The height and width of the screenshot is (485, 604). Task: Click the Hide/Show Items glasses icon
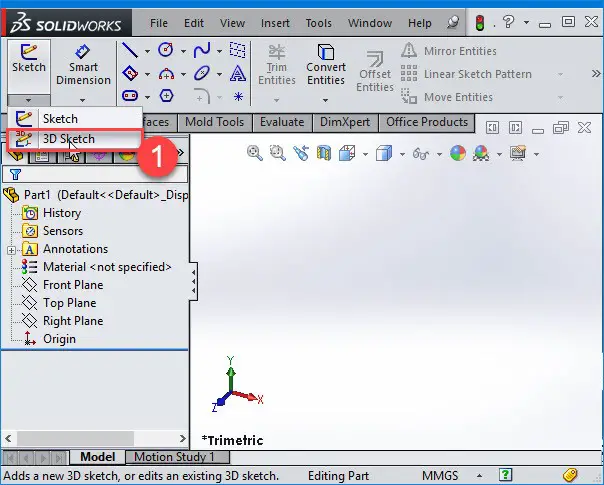[421, 154]
